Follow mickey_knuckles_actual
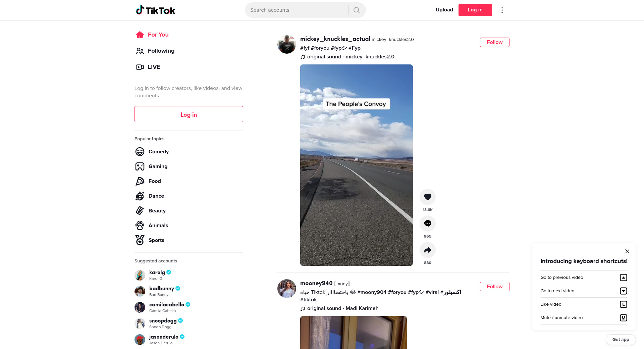This screenshot has height=349, width=644. point(494,42)
